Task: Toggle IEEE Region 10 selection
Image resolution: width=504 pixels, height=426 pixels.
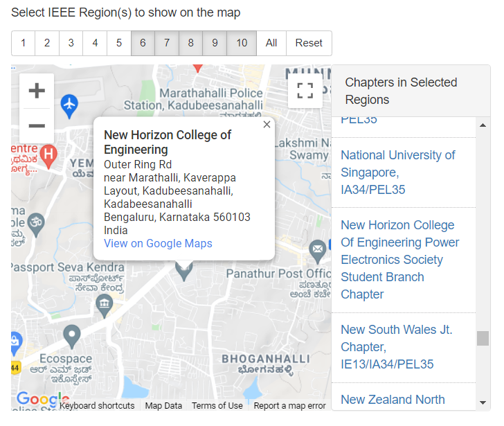Action: click(x=242, y=43)
